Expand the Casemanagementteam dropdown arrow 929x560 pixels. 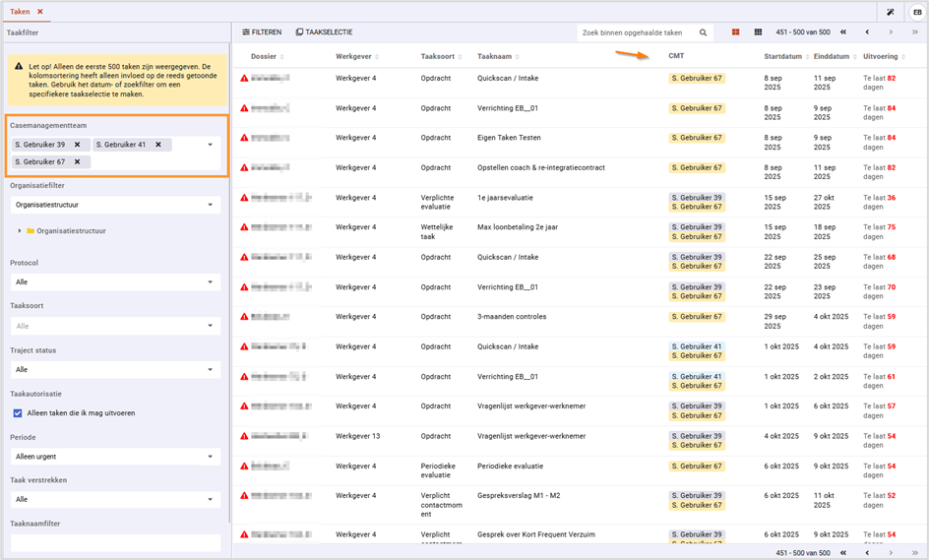(210, 145)
